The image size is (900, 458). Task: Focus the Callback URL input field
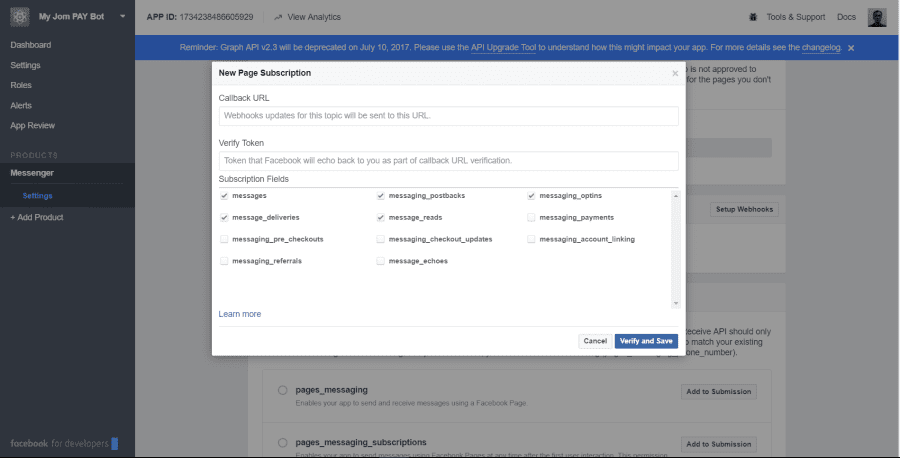(448, 116)
